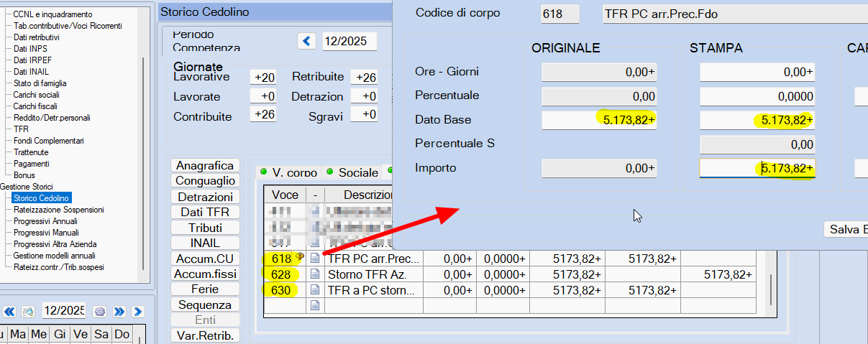The height and width of the screenshot is (344, 868).
Task: Select Storico Cedolino in the tree
Action: point(42,198)
